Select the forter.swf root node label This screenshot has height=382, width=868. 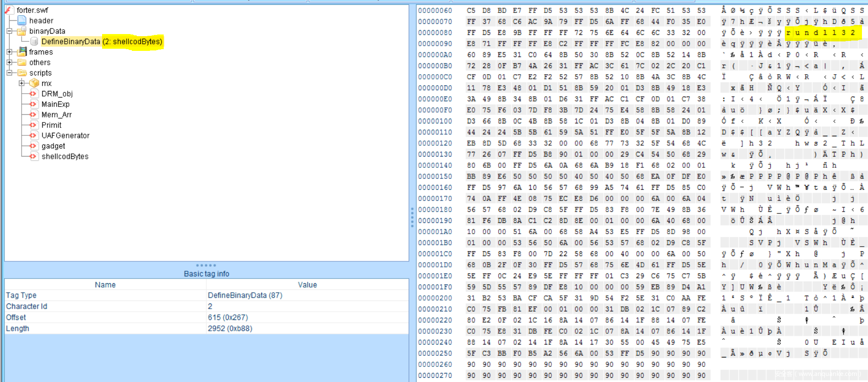click(x=32, y=10)
